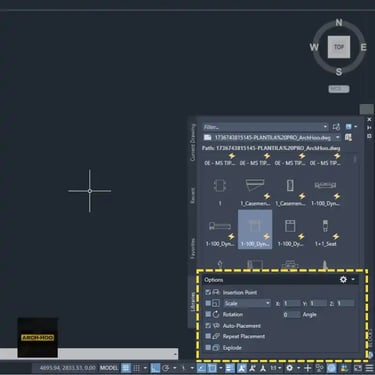The image size is (375, 375).
Task: Open the status bar customization hamburger menu
Action: tap(369, 368)
